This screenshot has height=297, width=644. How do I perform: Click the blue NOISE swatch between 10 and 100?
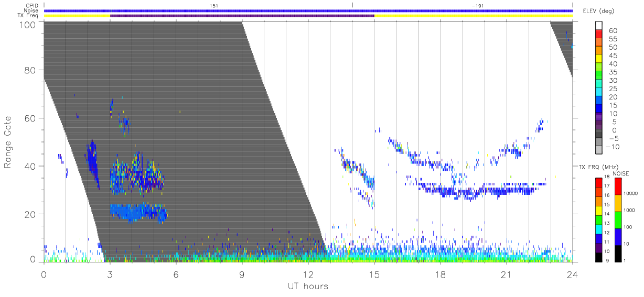(619, 237)
